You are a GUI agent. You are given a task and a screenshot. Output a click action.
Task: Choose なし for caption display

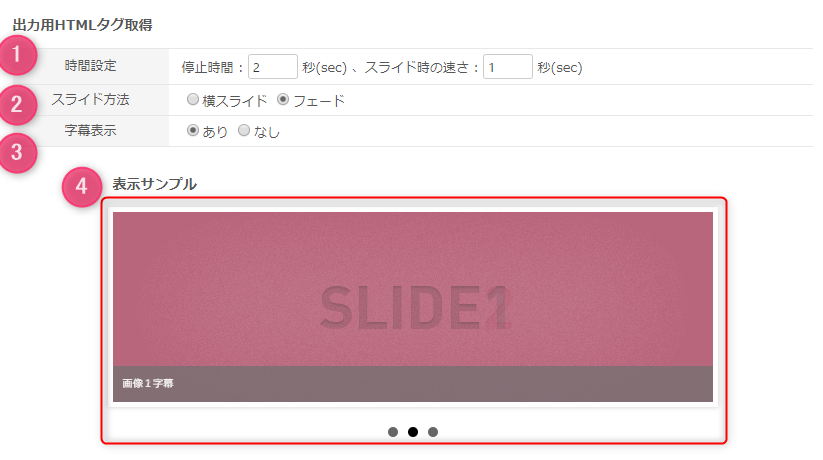(244, 130)
